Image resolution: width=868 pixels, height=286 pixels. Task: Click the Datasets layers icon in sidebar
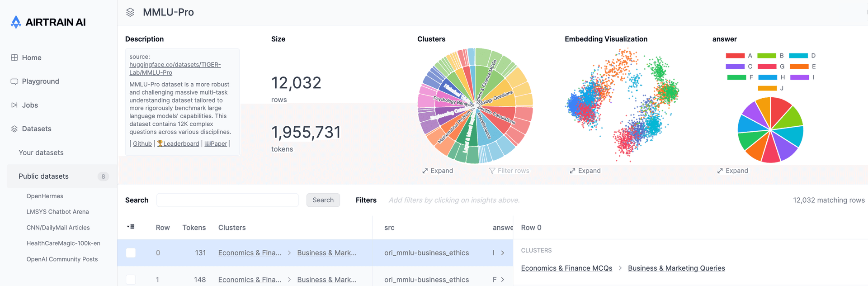[x=14, y=129]
